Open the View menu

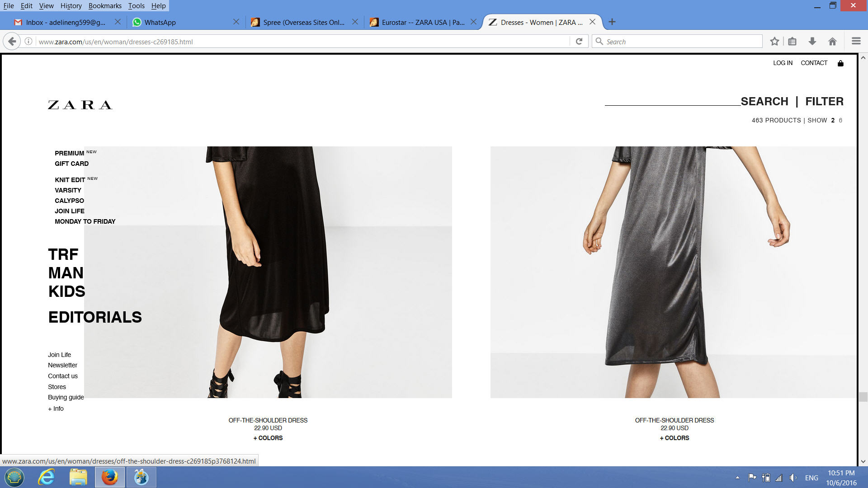[x=46, y=6]
